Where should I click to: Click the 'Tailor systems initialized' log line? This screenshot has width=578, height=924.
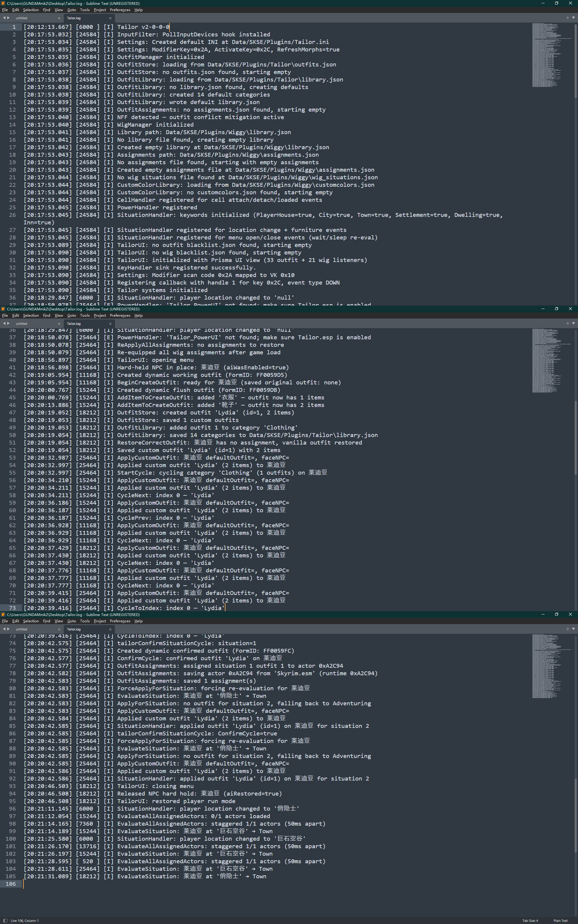[115, 290]
